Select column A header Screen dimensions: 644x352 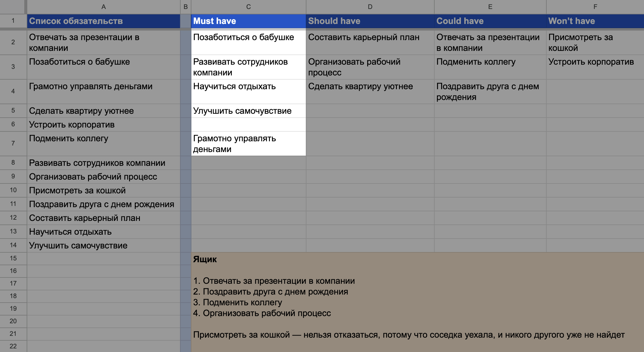(104, 7)
